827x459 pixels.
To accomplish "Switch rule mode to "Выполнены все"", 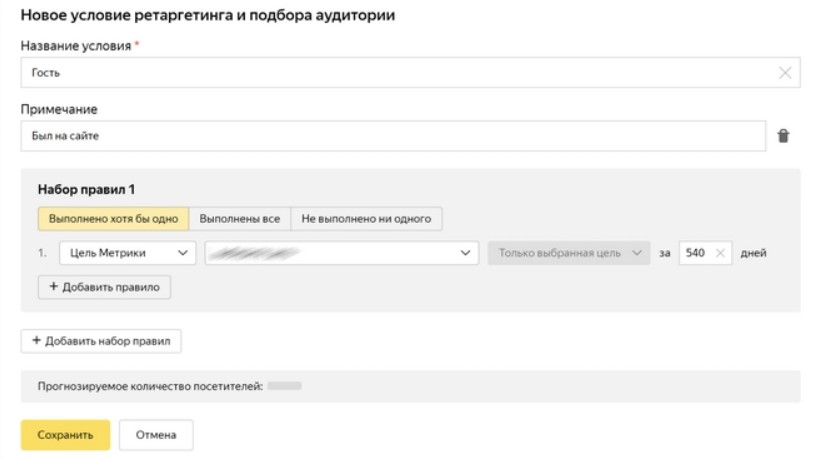I will (x=239, y=218).
